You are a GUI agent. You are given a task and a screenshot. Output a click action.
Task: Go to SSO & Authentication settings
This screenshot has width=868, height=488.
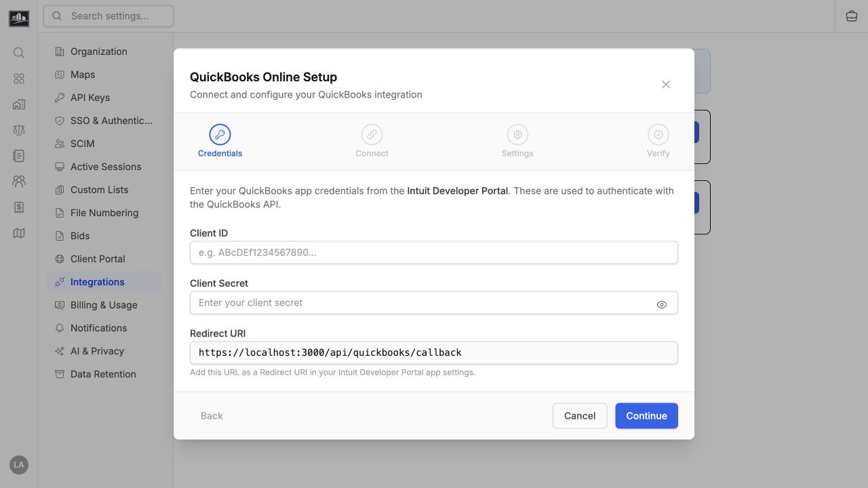(103, 121)
